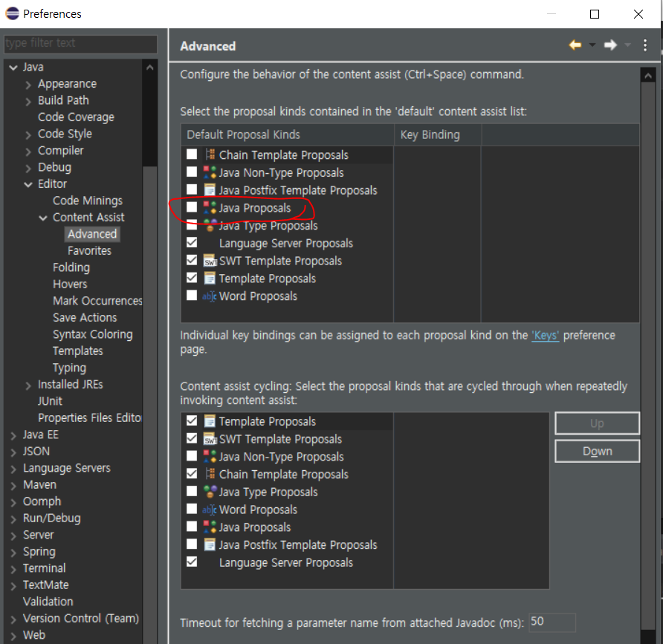Image resolution: width=663 pixels, height=644 pixels.
Task: Uncheck Language Server Proposals in default list
Action: pyautogui.click(x=192, y=243)
